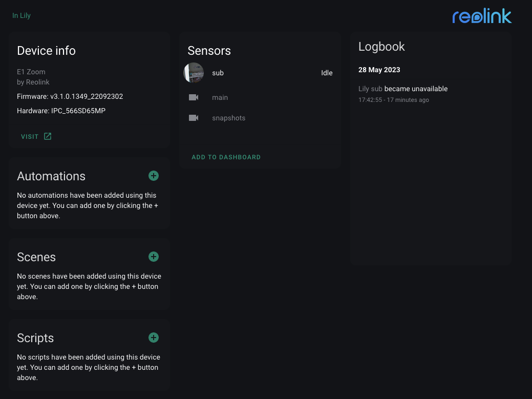Select the Logbook panel heading
Screen dimensions: 532x399
381,47
